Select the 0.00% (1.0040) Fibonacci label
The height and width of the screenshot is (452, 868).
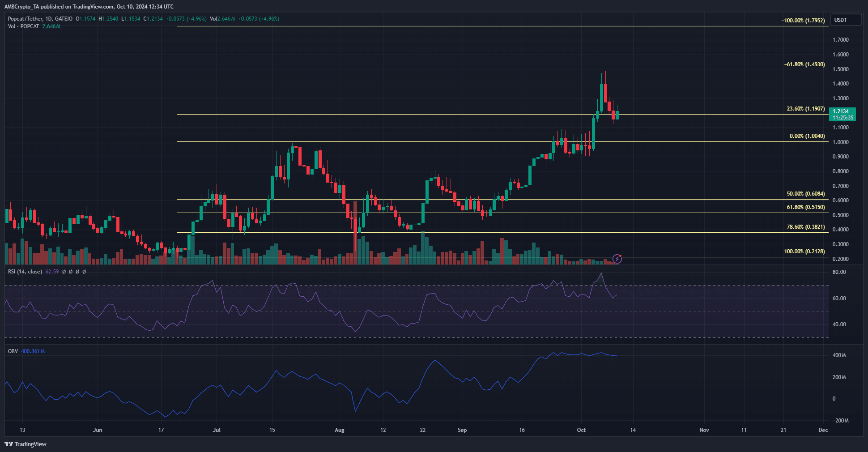tap(807, 136)
